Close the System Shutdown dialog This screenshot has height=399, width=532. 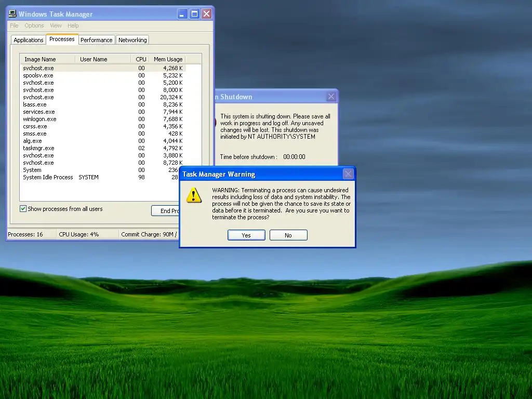[331, 97]
